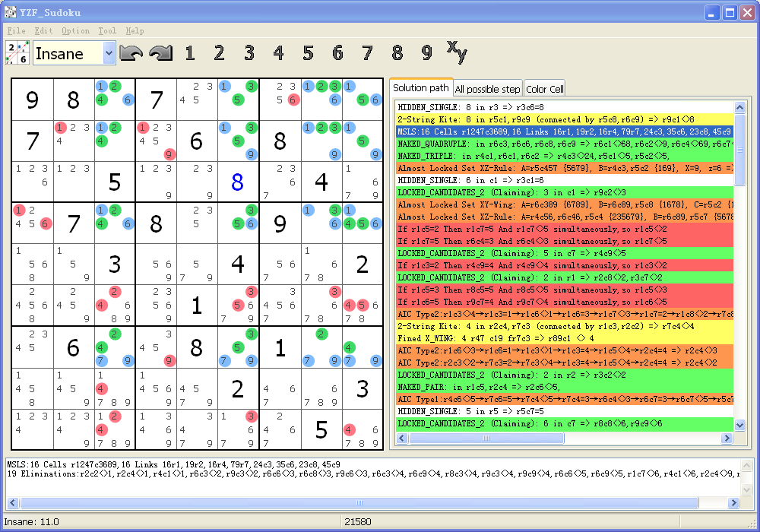Switch to Color Cell tab
Screen dimensions: 760x532
pos(545,89)
